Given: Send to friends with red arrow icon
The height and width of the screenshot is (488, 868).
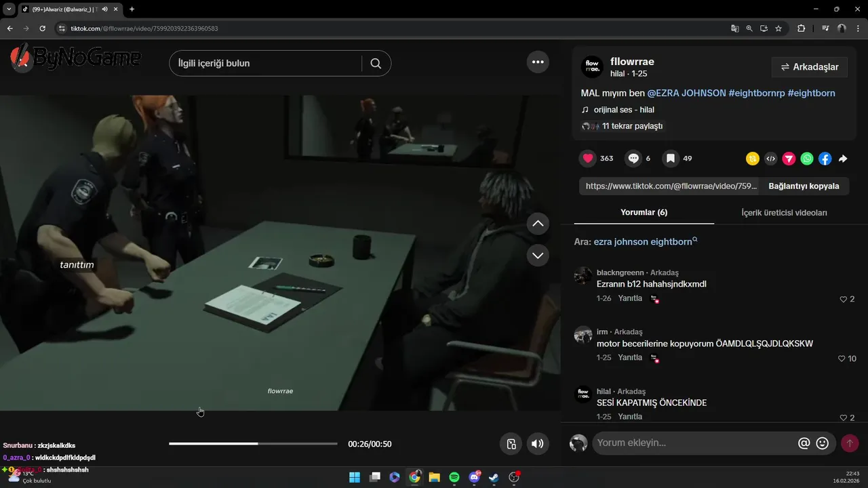Looking at the screenshot, I should [x=789, y=159].
